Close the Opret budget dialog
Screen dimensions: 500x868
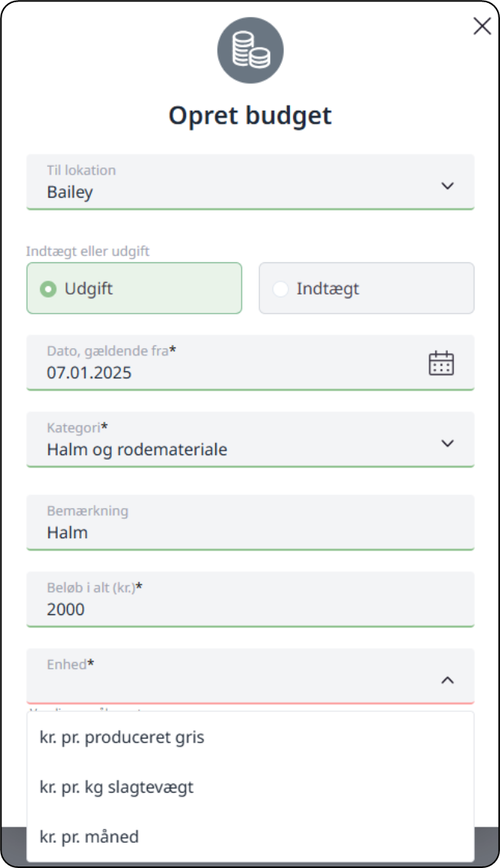click(482, 27)
